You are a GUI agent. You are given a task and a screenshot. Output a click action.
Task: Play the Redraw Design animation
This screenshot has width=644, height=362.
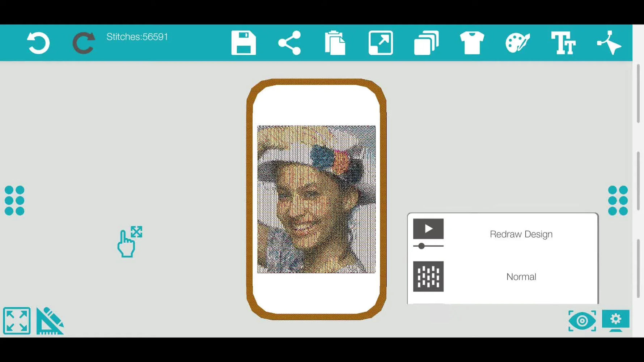(x=428, y=229)
